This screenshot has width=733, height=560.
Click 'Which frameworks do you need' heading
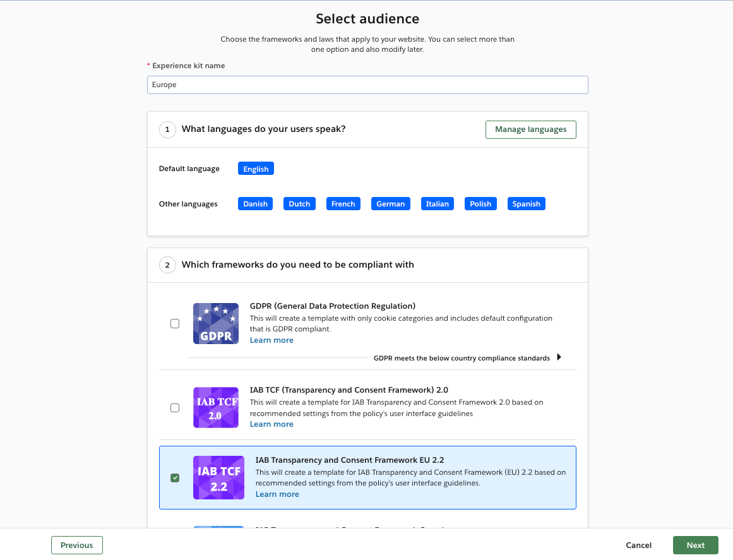pos(298,265)
